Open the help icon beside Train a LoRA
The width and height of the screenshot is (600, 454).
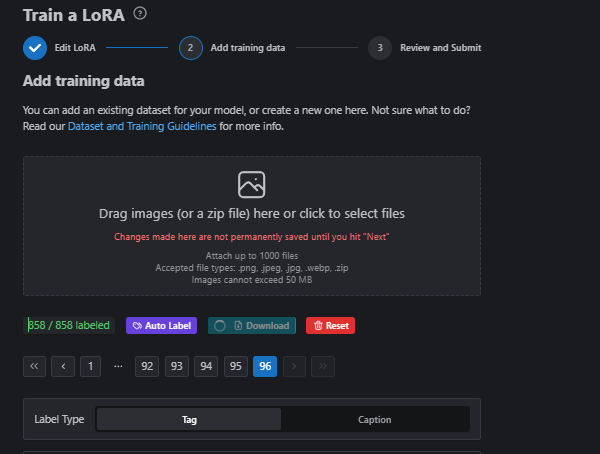coord(140,13)
